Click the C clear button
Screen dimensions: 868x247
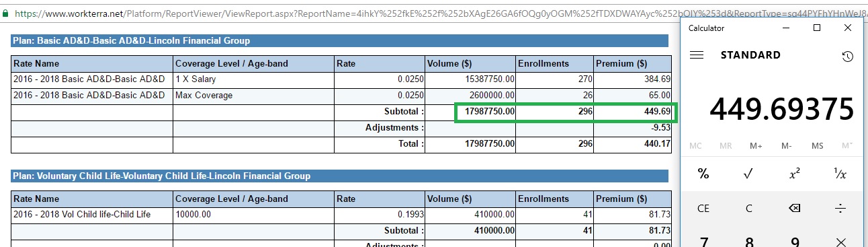pyautogui.click(x=748, y=209)
